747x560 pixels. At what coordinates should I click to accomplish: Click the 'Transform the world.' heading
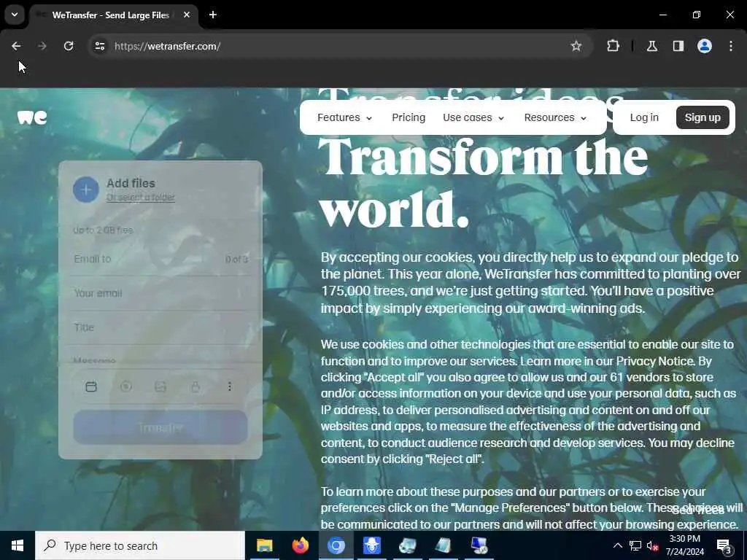click(x=483, y=183)
